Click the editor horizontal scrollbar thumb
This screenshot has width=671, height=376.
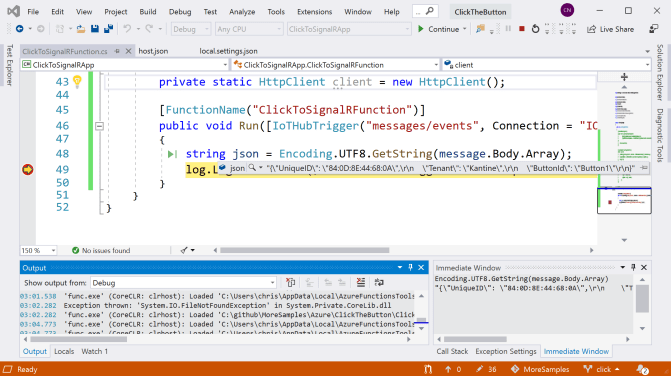[x=305, y=250]
